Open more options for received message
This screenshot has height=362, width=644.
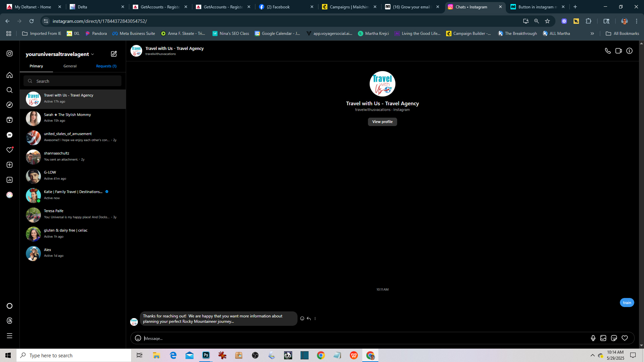click(x=315, y=319)
